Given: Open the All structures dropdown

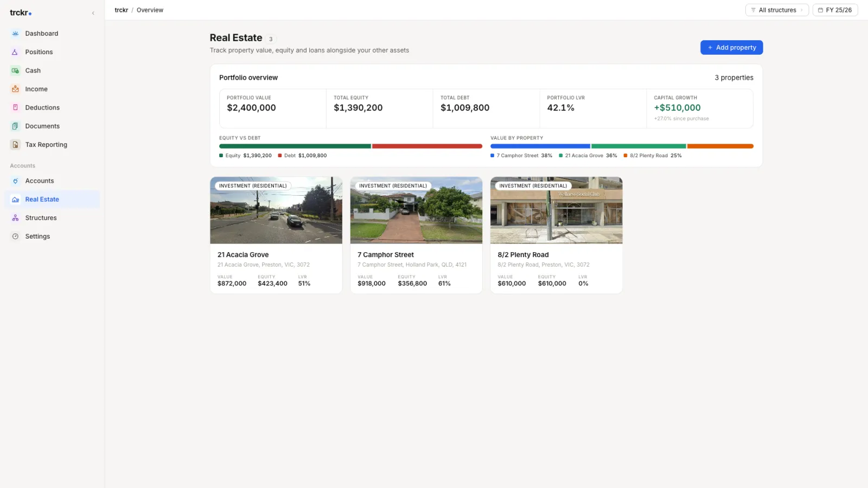Looking at the screenshot, I should click(x=777, y=10).
